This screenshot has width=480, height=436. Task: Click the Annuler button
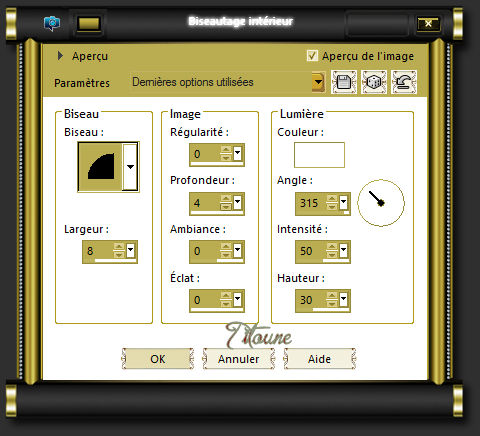click(x=239, y=359)
